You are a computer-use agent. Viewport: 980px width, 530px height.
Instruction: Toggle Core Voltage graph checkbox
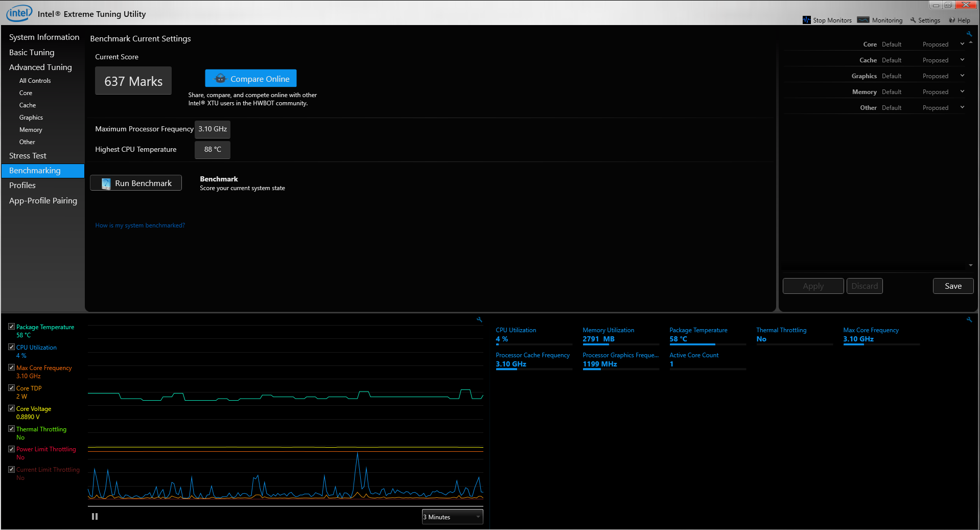tap(11, 408)
